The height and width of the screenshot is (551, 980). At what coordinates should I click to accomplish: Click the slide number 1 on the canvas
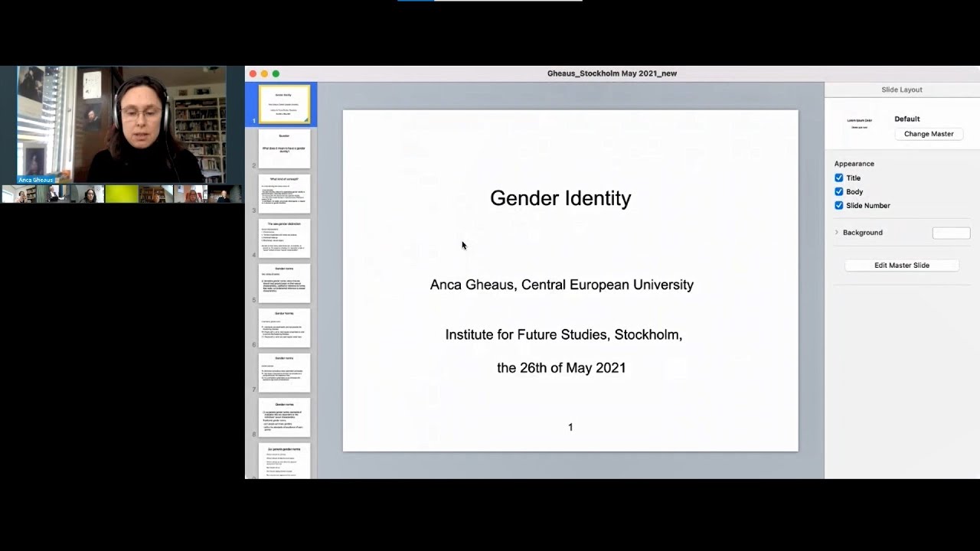click(570, 427)
